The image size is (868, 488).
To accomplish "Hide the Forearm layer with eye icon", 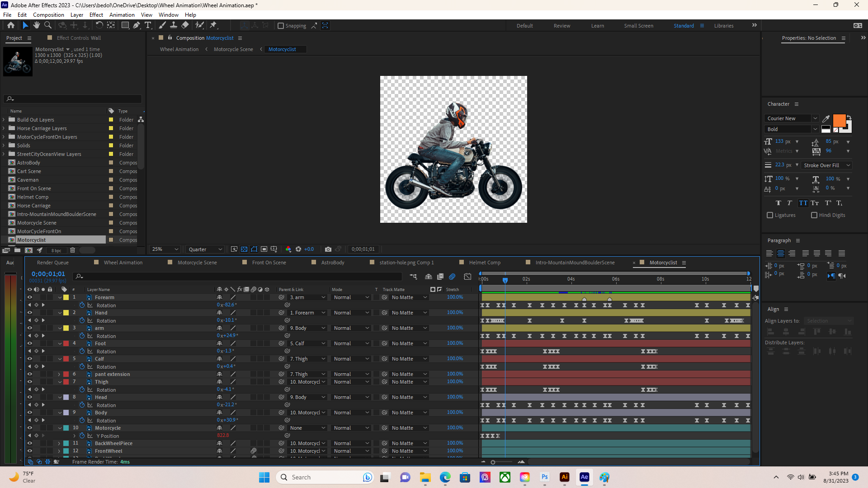I will 30,297.
